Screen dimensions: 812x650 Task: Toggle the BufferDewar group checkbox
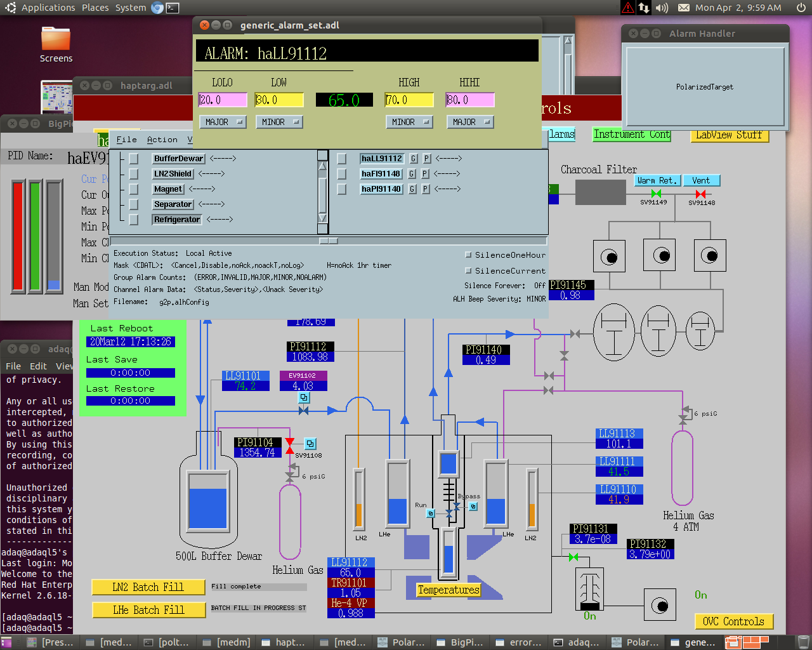click(x=134, y=159)
